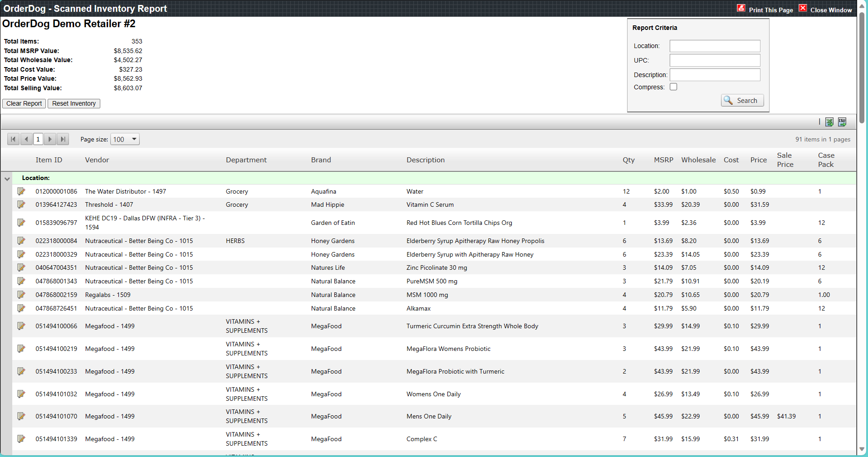Select vendor 'The Water Distributor - 1497'
This screenshot has width=868, height=457.
126,191
